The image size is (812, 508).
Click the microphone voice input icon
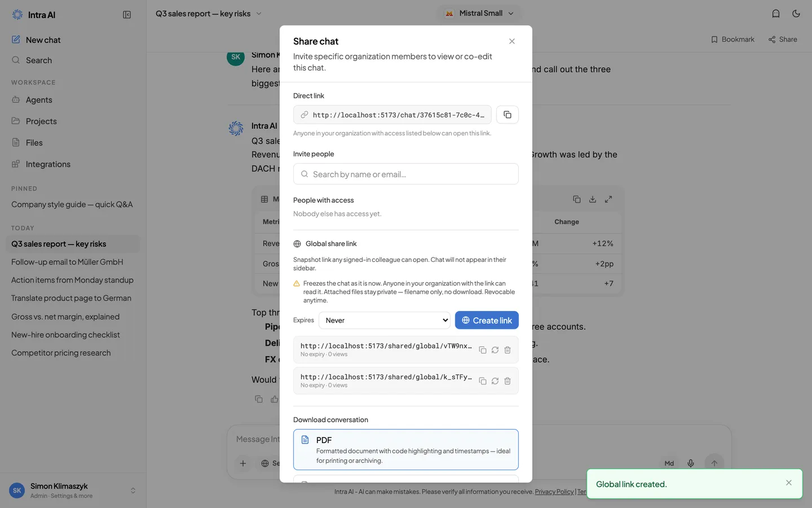point(691,463)
